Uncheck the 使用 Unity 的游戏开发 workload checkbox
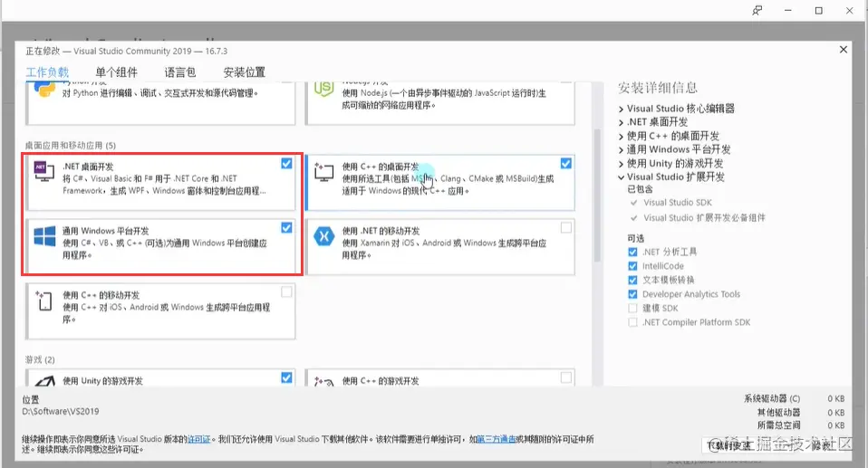The width and height of the screenshot is (868, 468). [286, 377]
